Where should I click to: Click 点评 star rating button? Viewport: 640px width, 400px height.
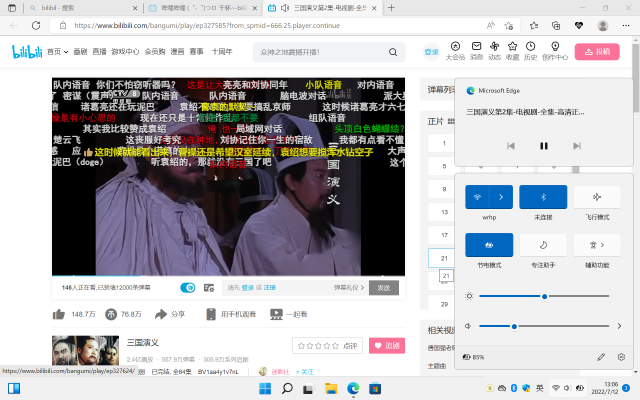click(327, 346)
